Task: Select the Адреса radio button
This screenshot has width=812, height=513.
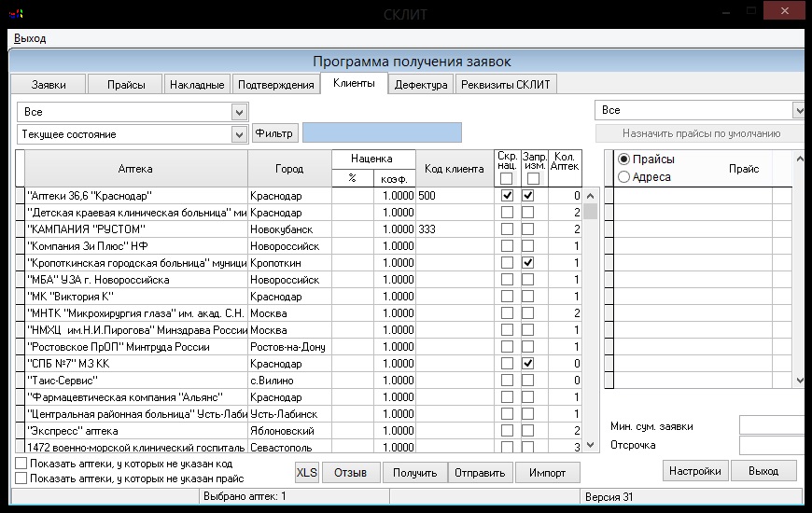Action: [x=624, y=176]
